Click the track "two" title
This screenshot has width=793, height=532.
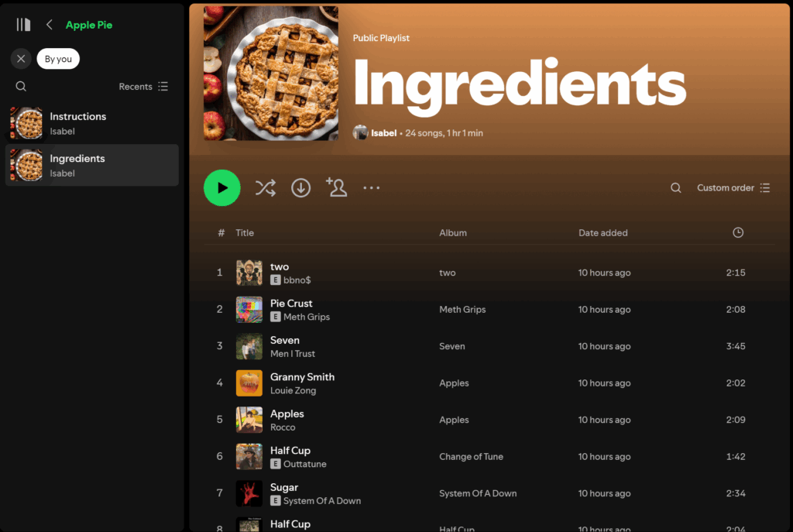point(279,266)
